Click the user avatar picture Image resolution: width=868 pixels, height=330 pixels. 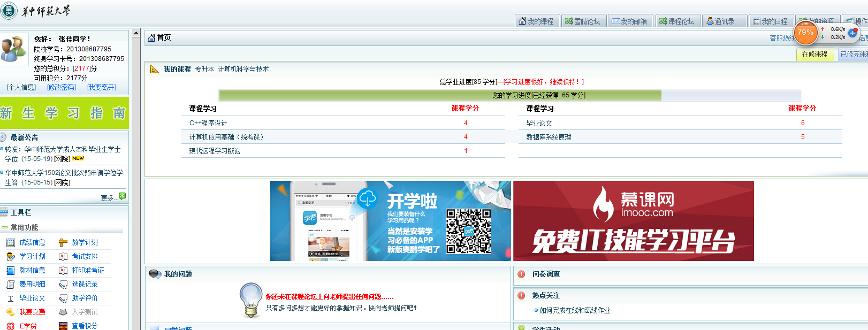(14, 50)
